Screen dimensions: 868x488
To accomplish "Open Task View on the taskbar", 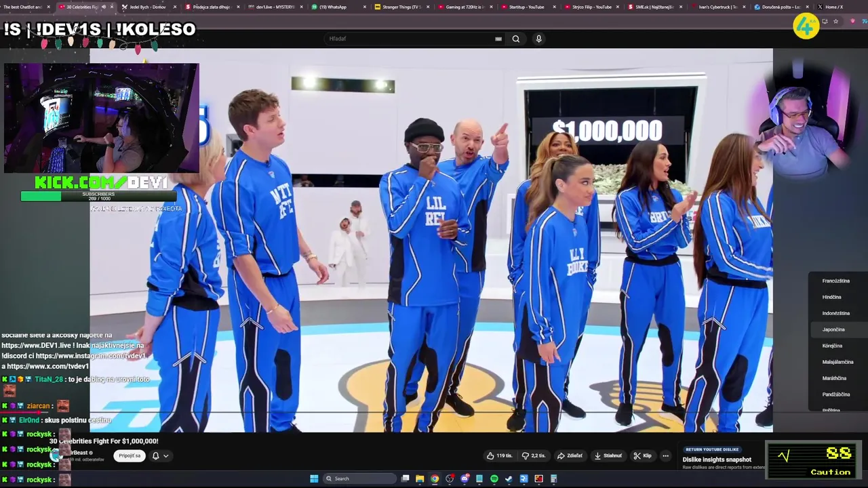I will 406,479.
